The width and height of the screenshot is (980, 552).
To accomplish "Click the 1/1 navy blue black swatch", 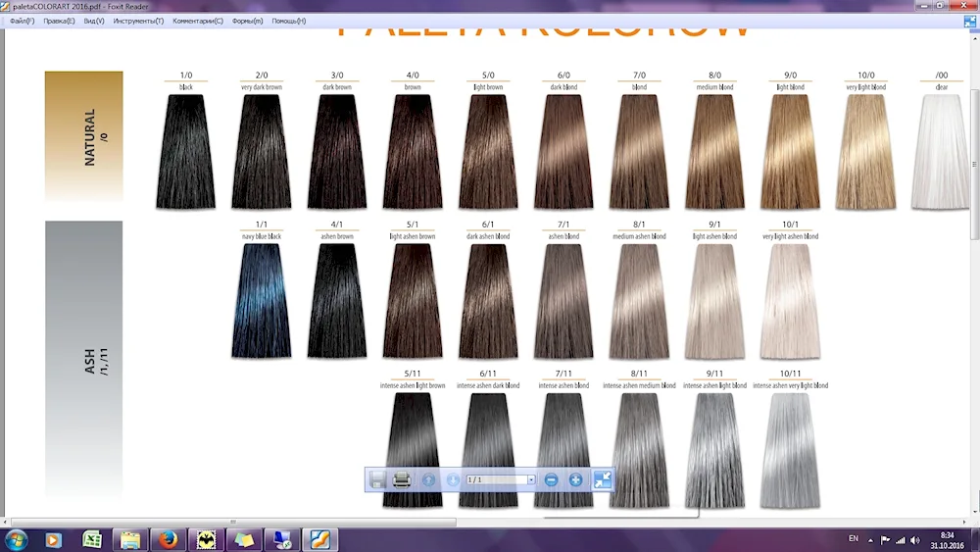I will [x=262, y=300].
